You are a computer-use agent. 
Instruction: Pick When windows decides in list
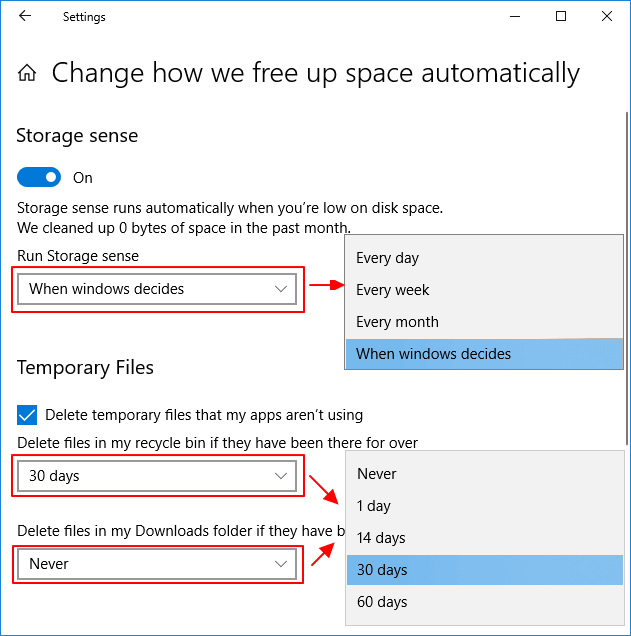tap(433, 354)
